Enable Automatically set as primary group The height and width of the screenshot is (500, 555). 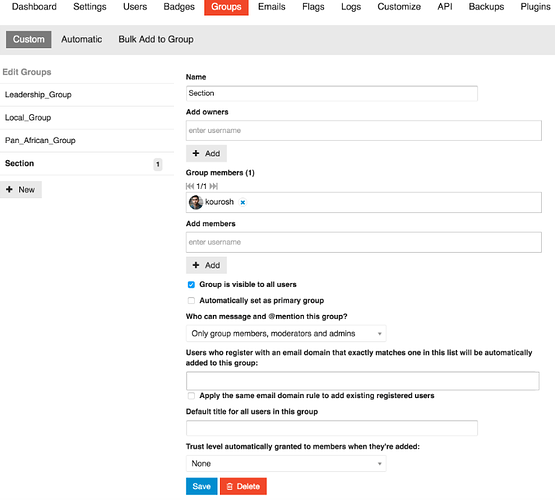point(191,301)
